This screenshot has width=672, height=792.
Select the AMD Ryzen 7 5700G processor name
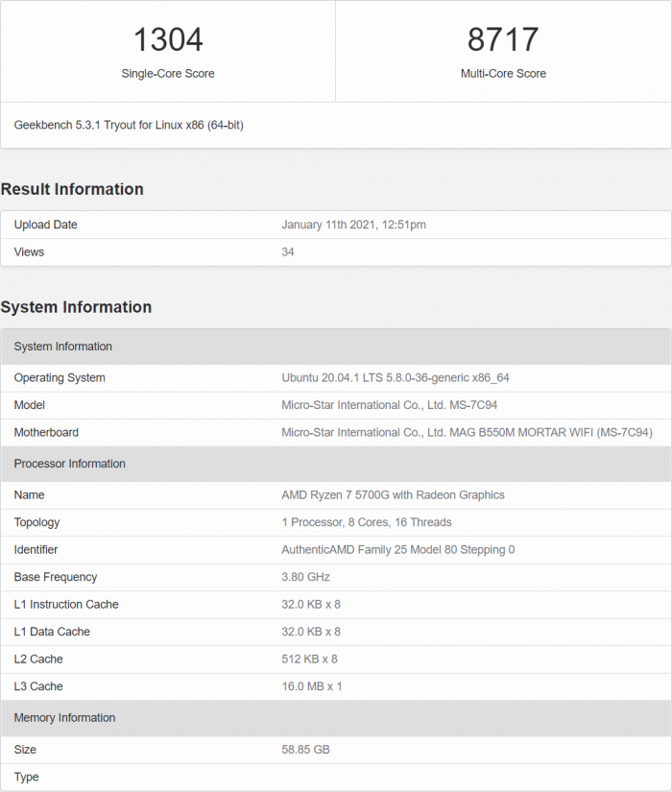pos(393,494)
